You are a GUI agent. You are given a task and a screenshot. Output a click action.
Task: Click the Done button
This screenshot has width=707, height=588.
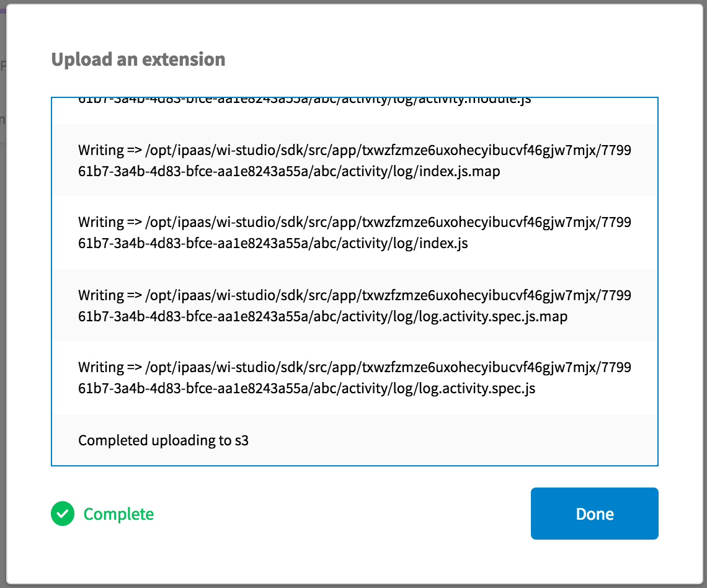tap(594, 514)
